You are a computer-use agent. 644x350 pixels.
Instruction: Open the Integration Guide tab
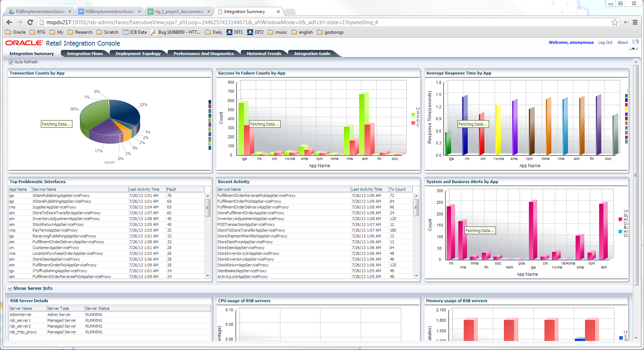(312, 54)
